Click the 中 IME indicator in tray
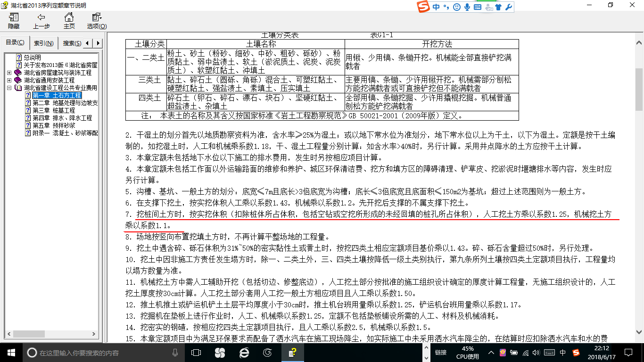Viewport: 644px width, 362px height. [563, 353]
